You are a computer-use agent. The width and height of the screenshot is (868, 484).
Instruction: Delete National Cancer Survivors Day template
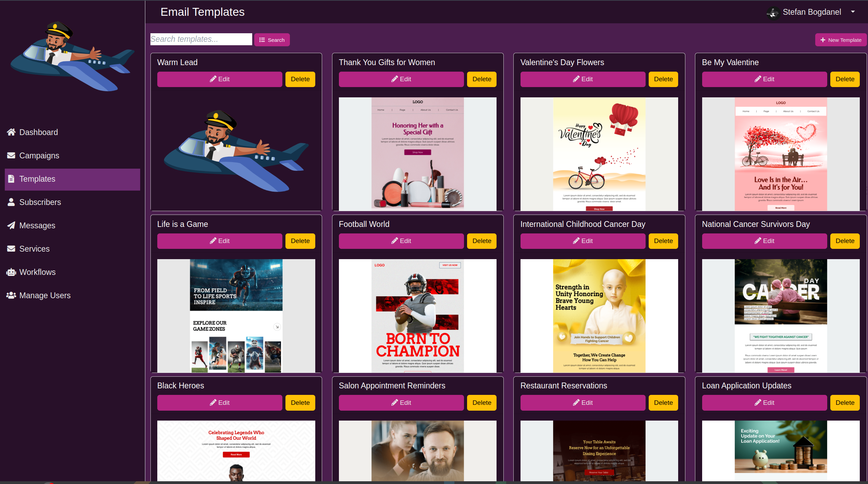845,241
